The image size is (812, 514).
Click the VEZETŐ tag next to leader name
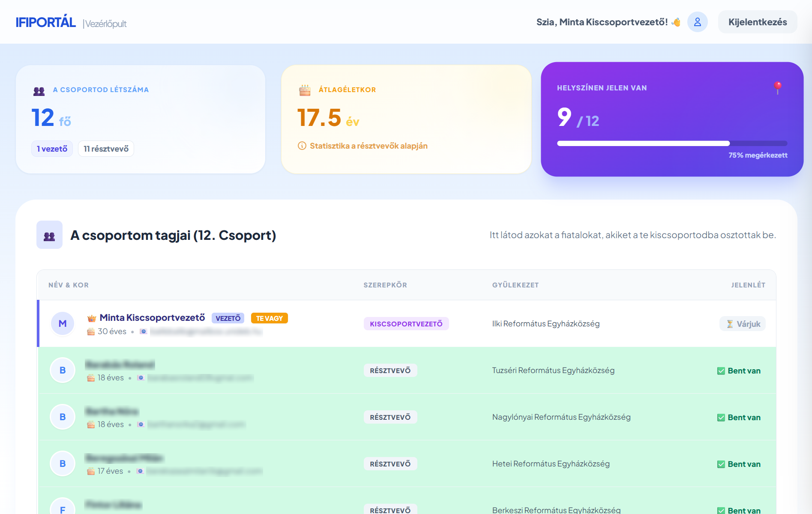click(228, 318)
